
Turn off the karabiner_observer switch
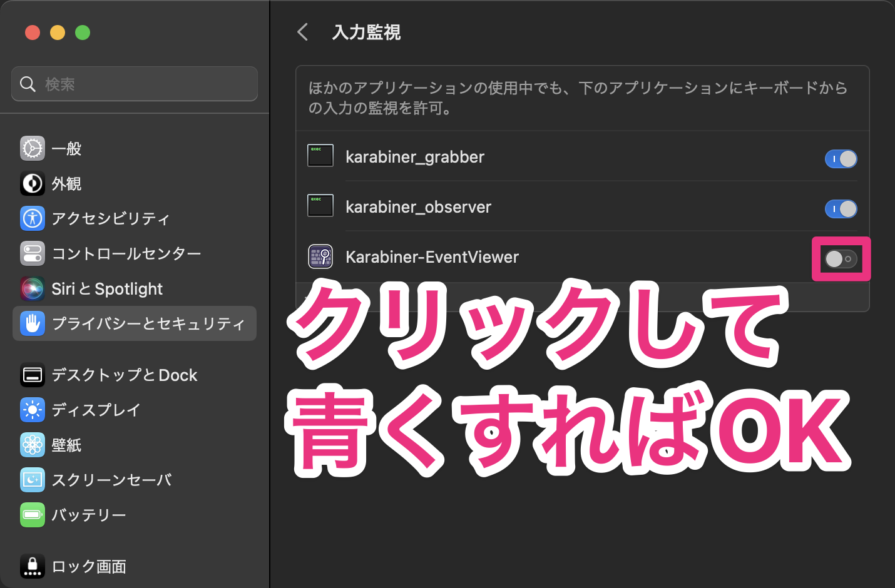click(841, 209)
